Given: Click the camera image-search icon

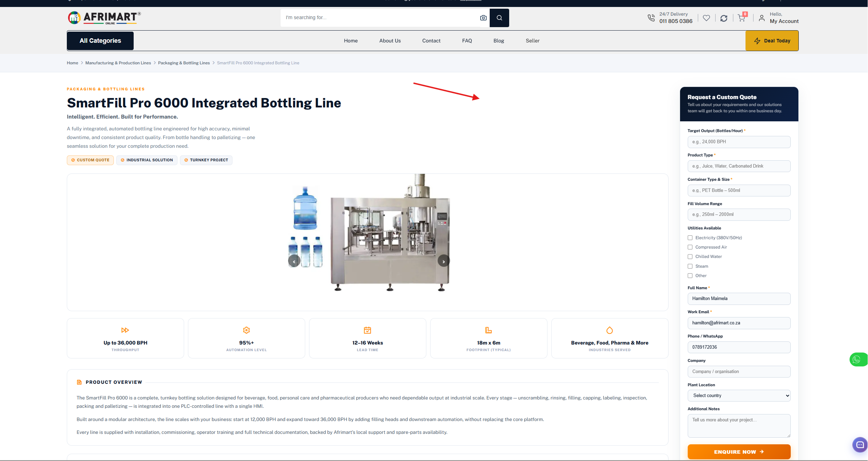Looking at the screenshot, I should 483,18.
